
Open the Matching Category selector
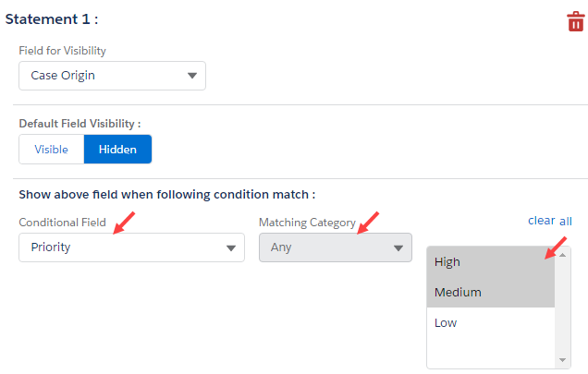(335, 247)
